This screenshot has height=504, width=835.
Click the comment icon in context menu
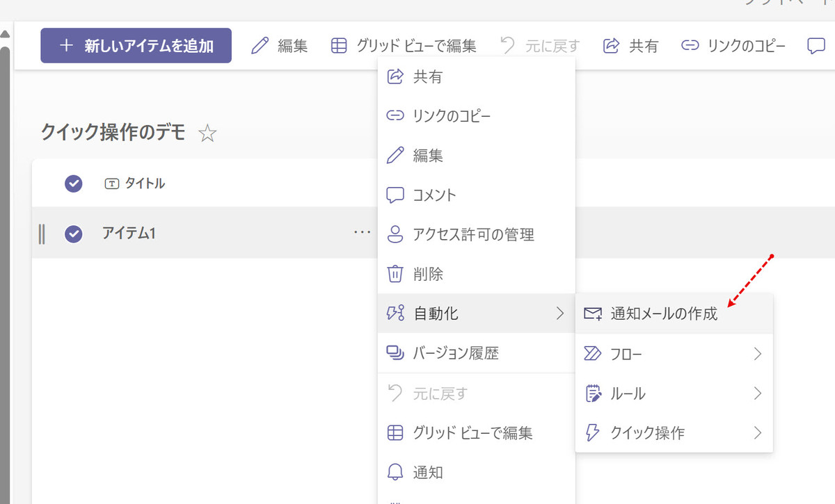[395, 195]
